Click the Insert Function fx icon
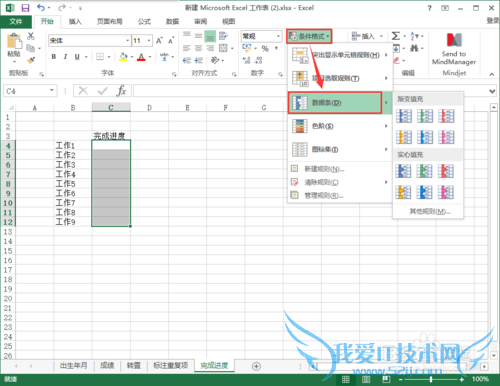The height and width of the screenshot is (386, 500). (x=121, y=91)
